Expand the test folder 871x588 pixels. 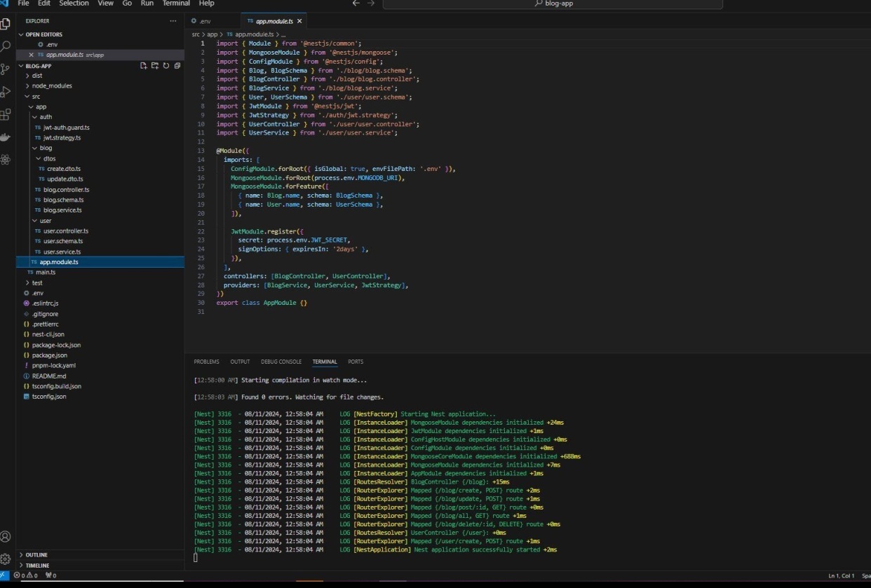[37, 282]
